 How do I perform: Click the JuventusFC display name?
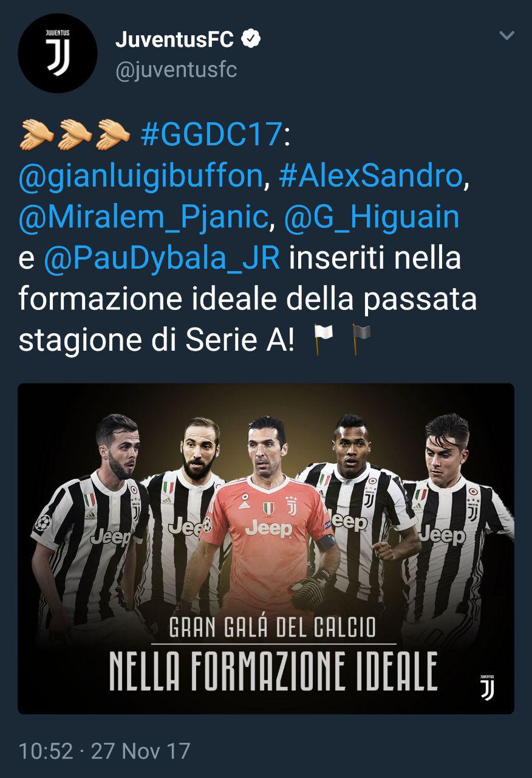[175, 40]
